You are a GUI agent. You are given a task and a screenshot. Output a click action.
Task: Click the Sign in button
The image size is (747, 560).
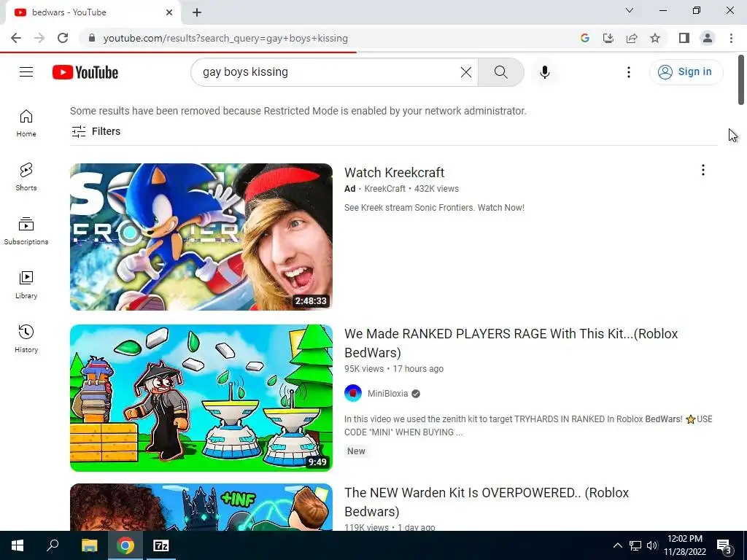(686, 72)
